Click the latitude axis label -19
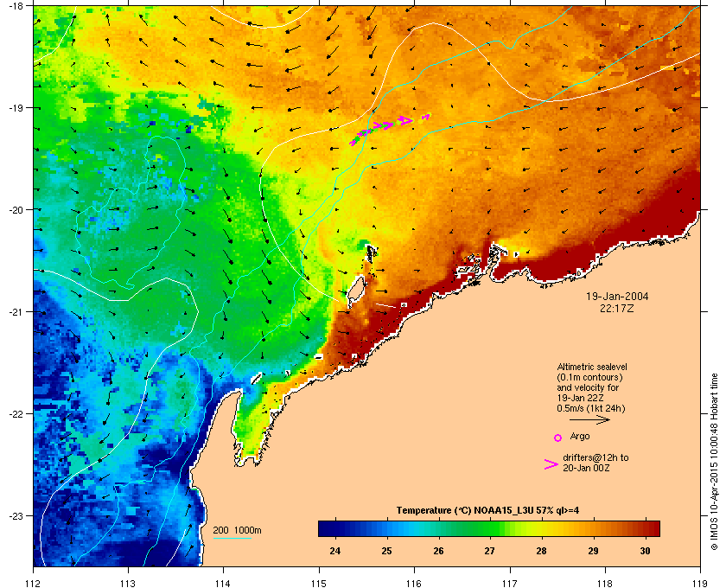Screen dimensions: 726x588 click(16, 107)
